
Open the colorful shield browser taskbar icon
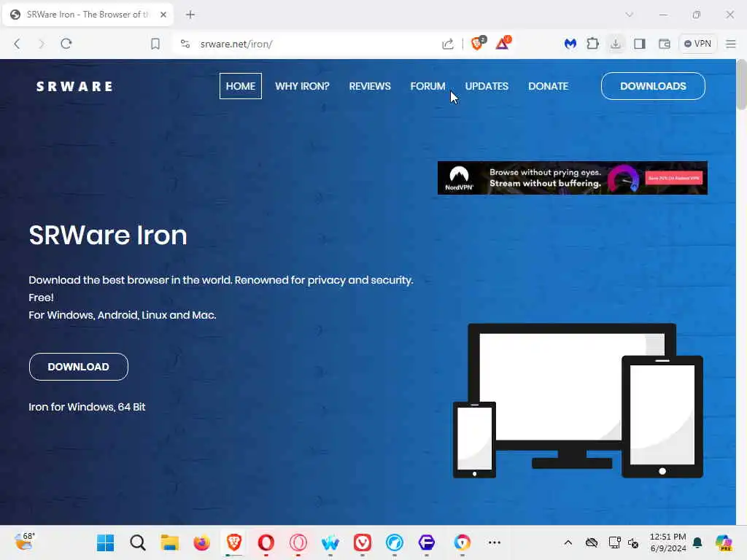(462, 542)
